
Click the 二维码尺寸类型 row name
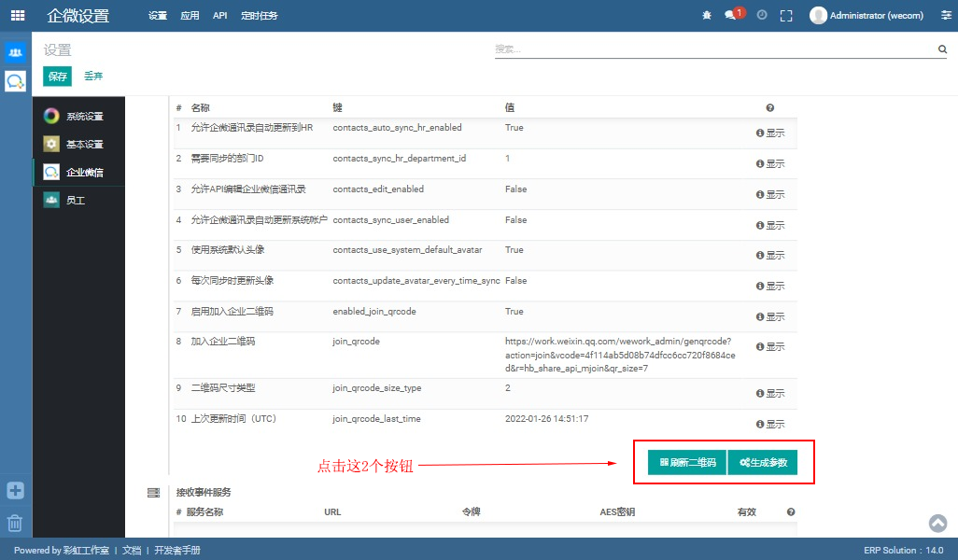click(223, 387)
